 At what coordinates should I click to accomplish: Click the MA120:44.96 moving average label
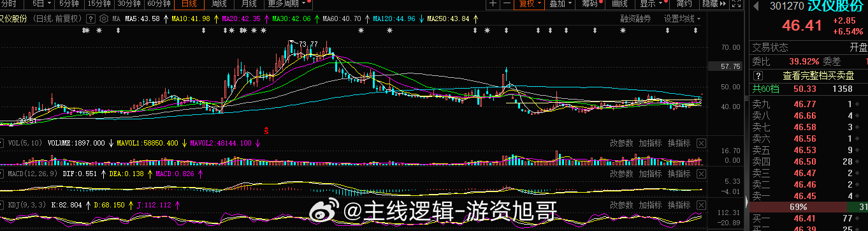click(394, 19)
